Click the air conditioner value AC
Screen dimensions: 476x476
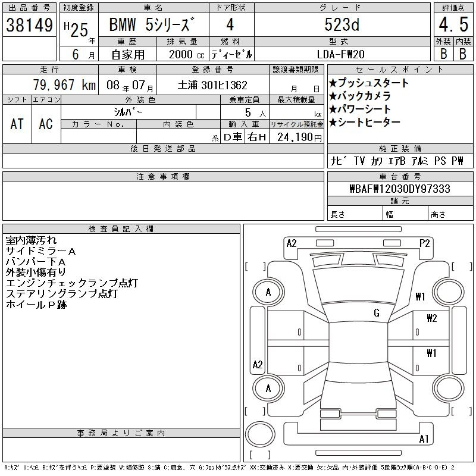click(x=46, y=124)
